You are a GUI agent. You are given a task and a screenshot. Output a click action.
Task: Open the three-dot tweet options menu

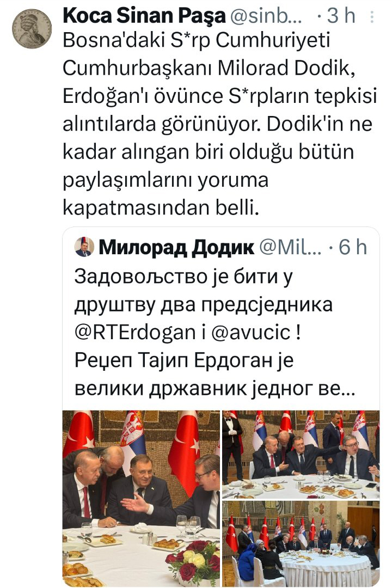(372, 16)
